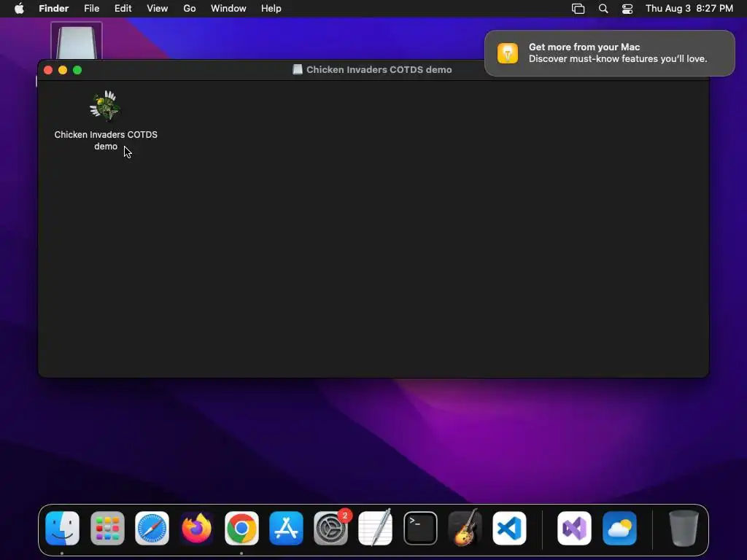Open the Weather app in the Dock
The width and height of the screenshot is (747, 560).
[x=619, y=528]
